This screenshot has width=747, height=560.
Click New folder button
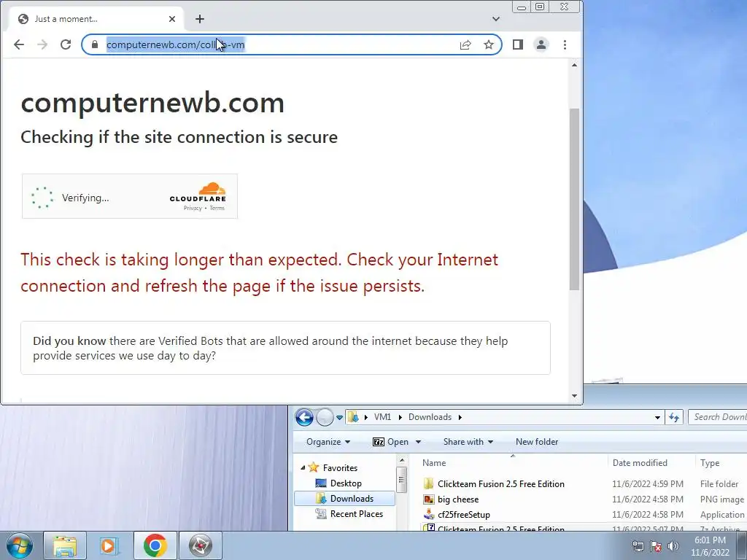click(537, 442)
